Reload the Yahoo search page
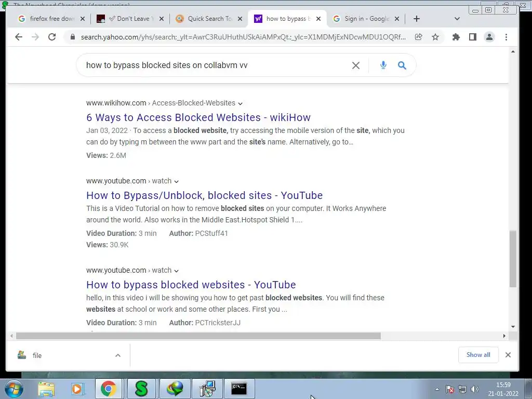 pos(52,37)
